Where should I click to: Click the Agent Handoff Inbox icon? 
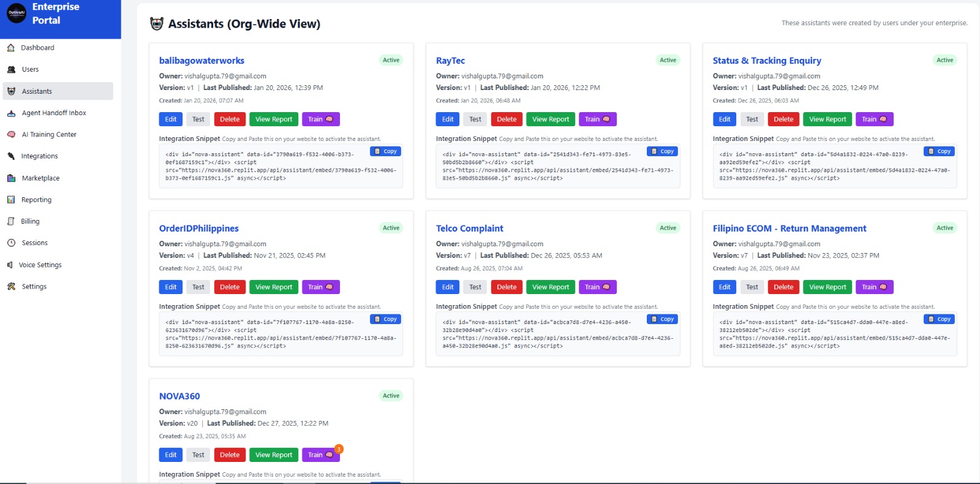(11, 113)
